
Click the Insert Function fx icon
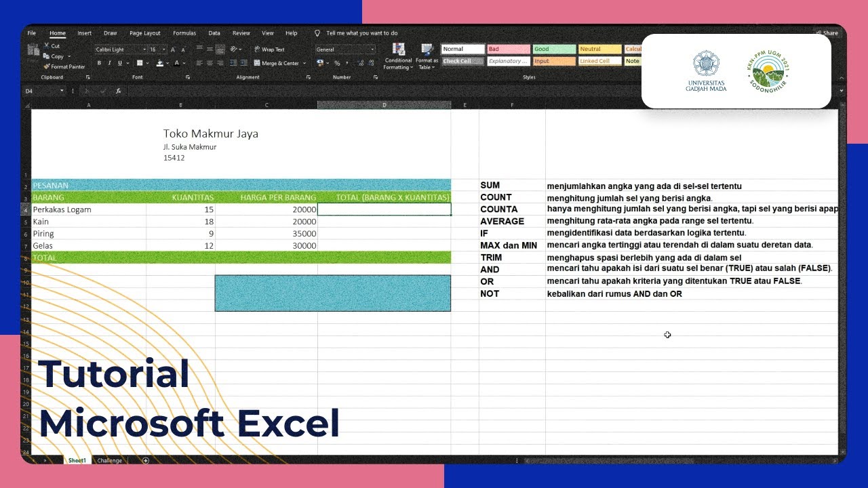coord(119,91)
